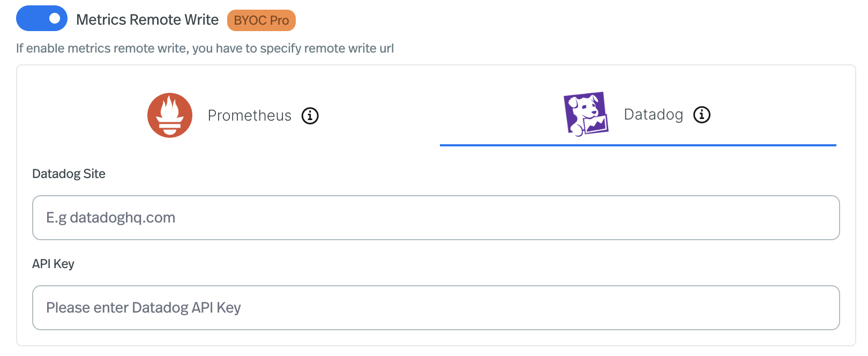This screenshot has width=868, height=356.
Task: Click the BYOC Pro badge
Action: (261, 20)
